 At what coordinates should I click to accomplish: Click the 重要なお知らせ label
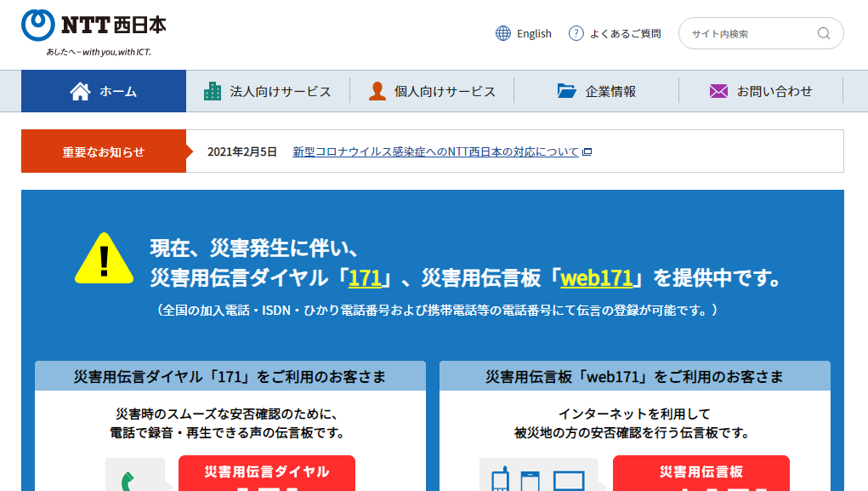(x=104, y=151)
